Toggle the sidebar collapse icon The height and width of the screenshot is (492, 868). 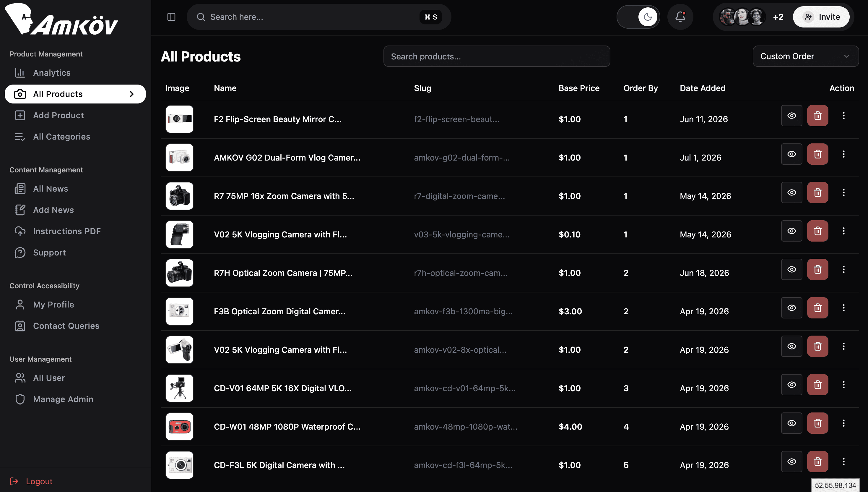pyautogui.click(x=171, y=17)
